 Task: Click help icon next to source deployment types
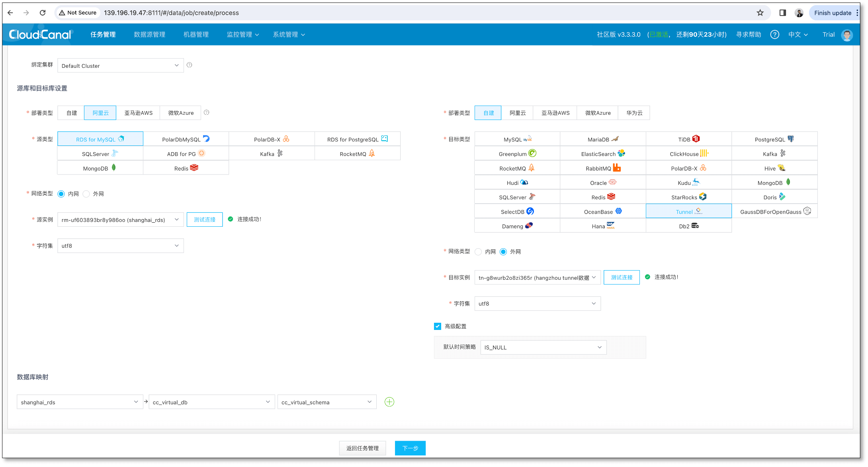pyautogui.click(x=206, y=112)
